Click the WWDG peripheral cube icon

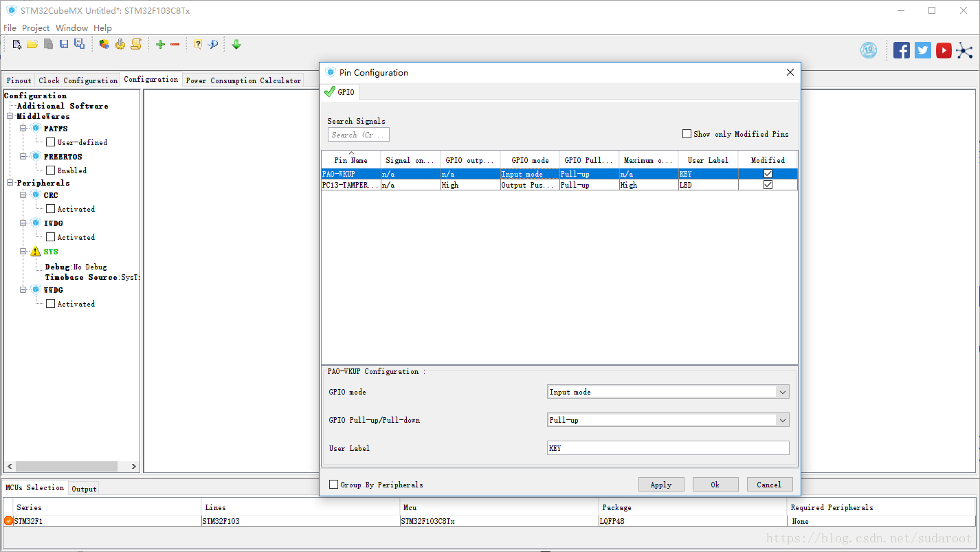(36, 289)
